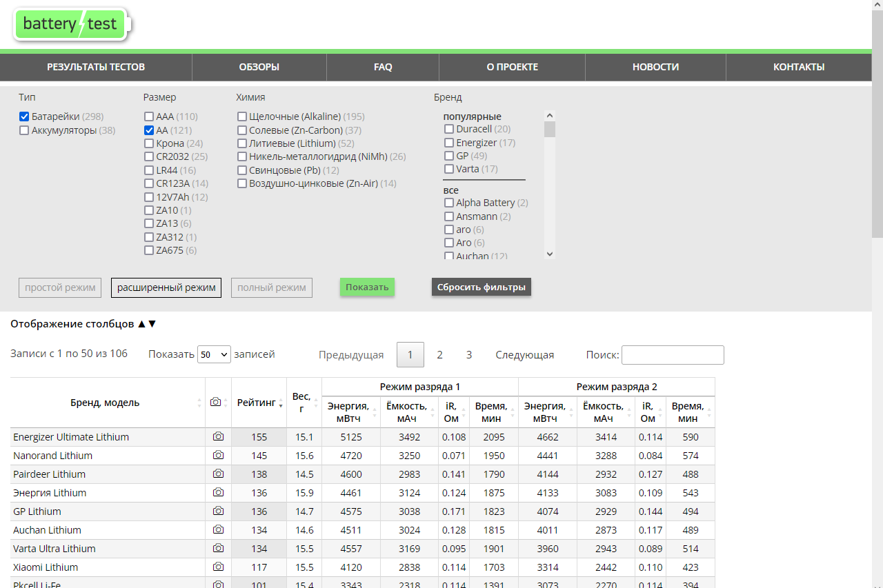The image size is (883, 588).
Task: Click brand list scroll down arrow
Action: click(550, 254)
